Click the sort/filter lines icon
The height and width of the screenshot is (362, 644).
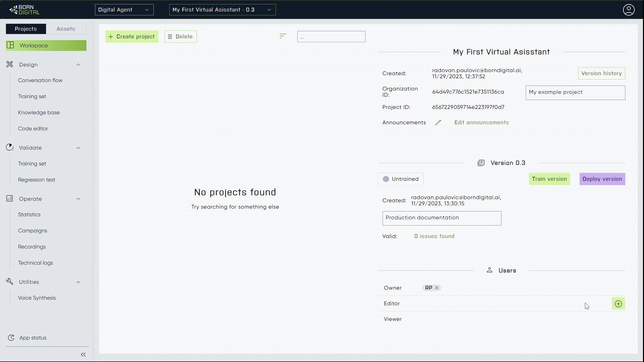(283, 36)
